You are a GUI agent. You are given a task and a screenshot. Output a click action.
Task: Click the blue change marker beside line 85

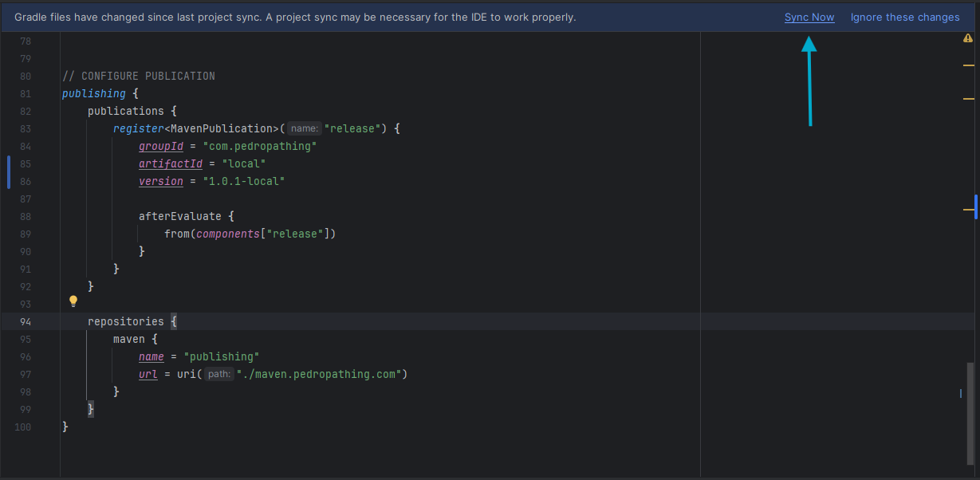[9, 172]
